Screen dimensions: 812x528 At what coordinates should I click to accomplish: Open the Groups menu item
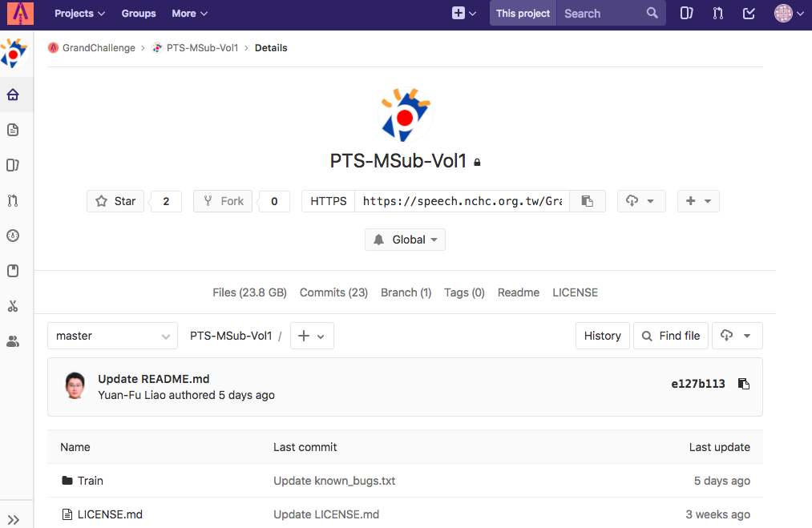[139, 13]
